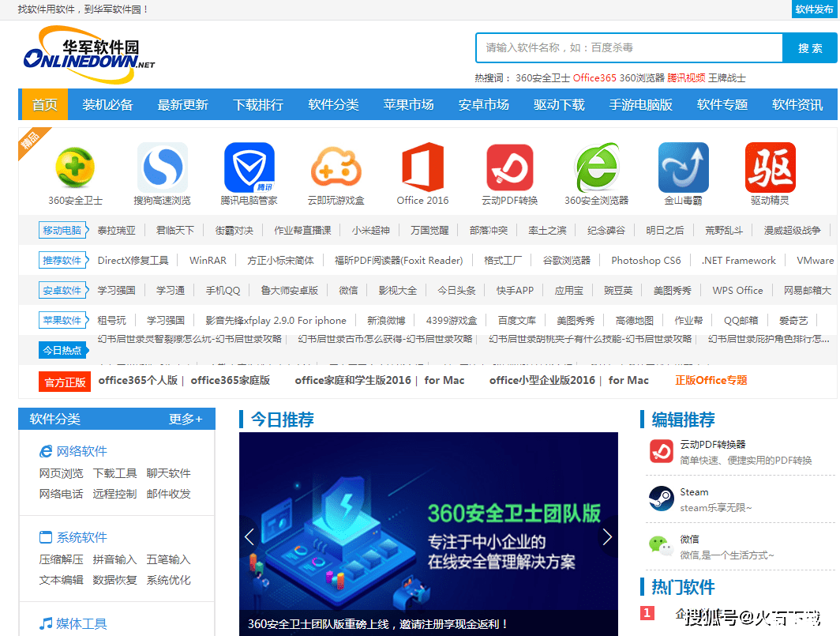Click rank 1 badge under 热门软件
This screenshot has width=840, height=636.
click(x=647, y=613)
